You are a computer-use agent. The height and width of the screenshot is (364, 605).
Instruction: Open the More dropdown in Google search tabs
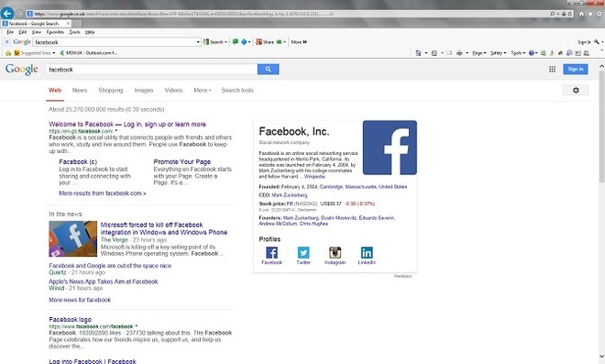click(203, 91)
